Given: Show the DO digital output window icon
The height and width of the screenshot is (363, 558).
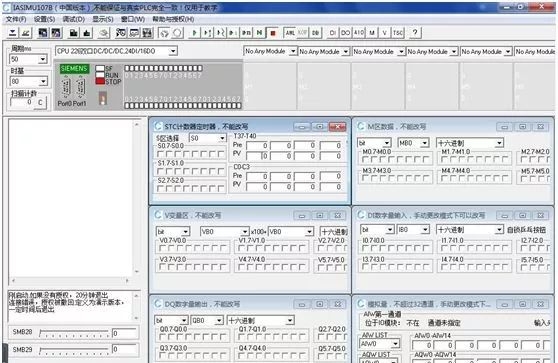Looking at the screenshot, I should pos(345,33).
